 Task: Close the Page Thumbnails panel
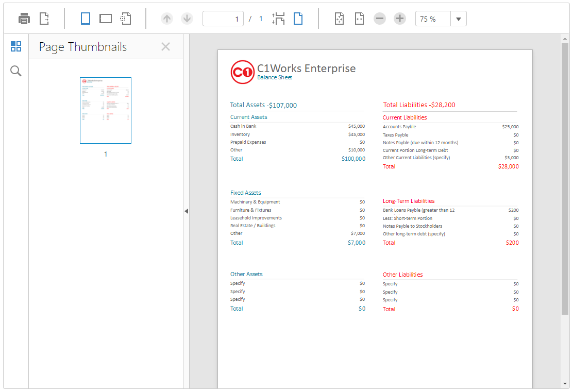pyautogui.click(x=165, y=47)
